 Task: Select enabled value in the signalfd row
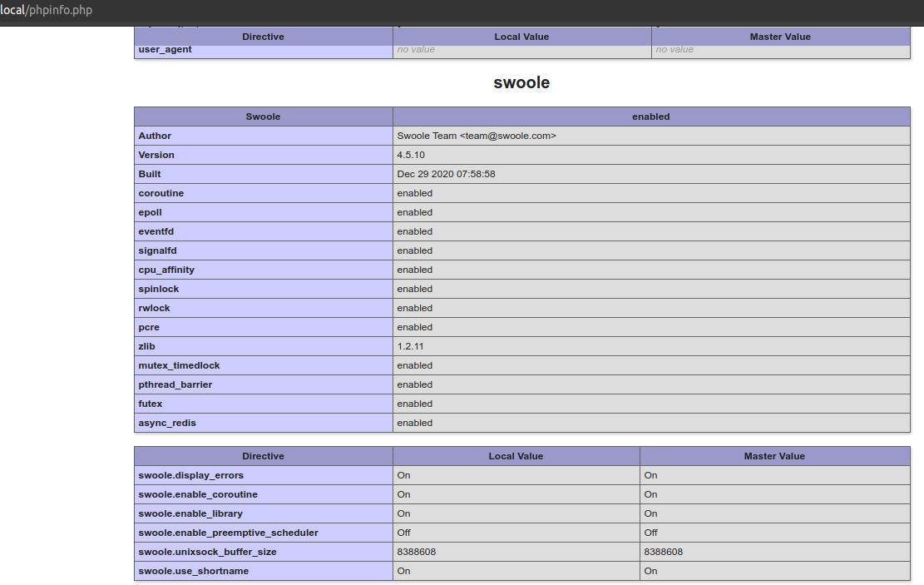point(415,250)
